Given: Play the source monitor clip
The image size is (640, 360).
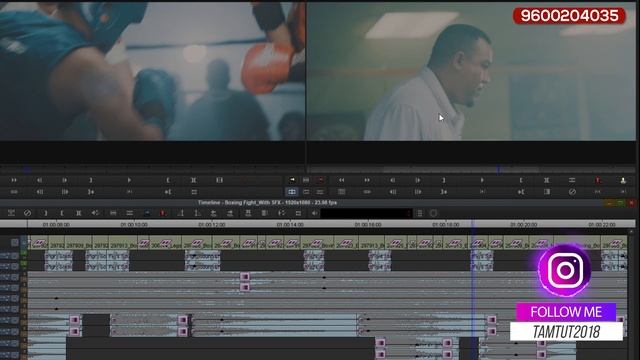Looking at the screenshot, I should click(129, 180).
